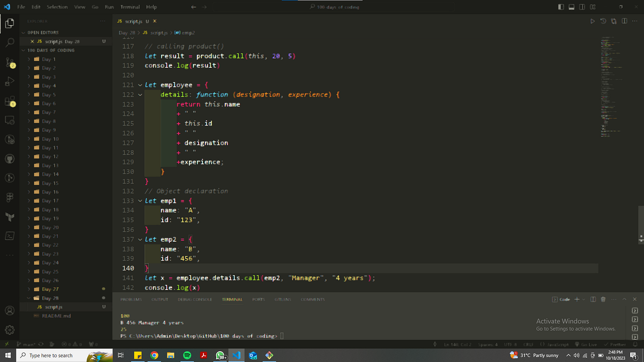Open the GitHub icon in activity bar
644x362 pixels.
[x=9, y=159]
